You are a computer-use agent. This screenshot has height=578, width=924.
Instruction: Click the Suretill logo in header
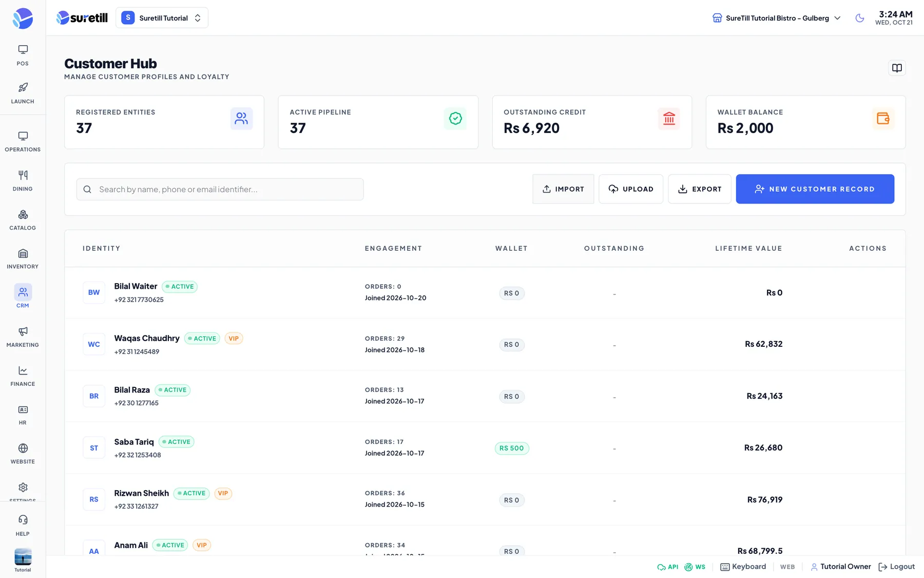[82, 18]
